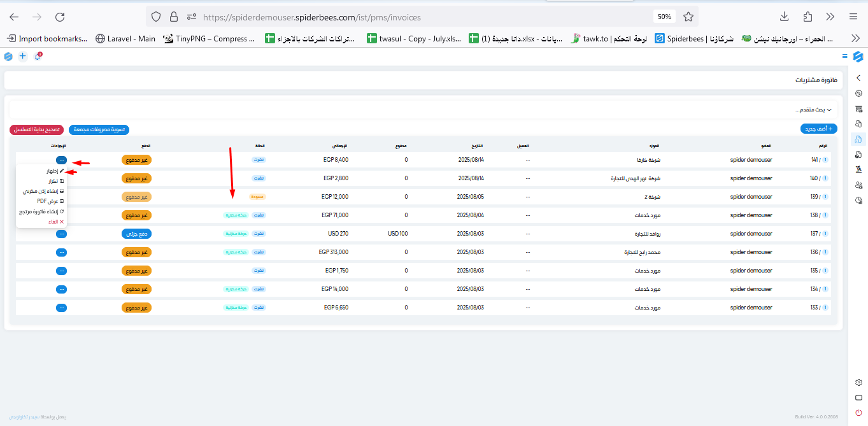Close the actions dropdown for invoice 141
This screenshot has width=868, height=426.
[x=61, y=160]
